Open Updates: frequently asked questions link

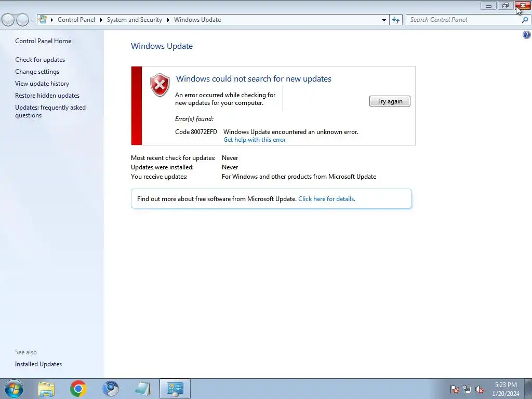point(50,111)
